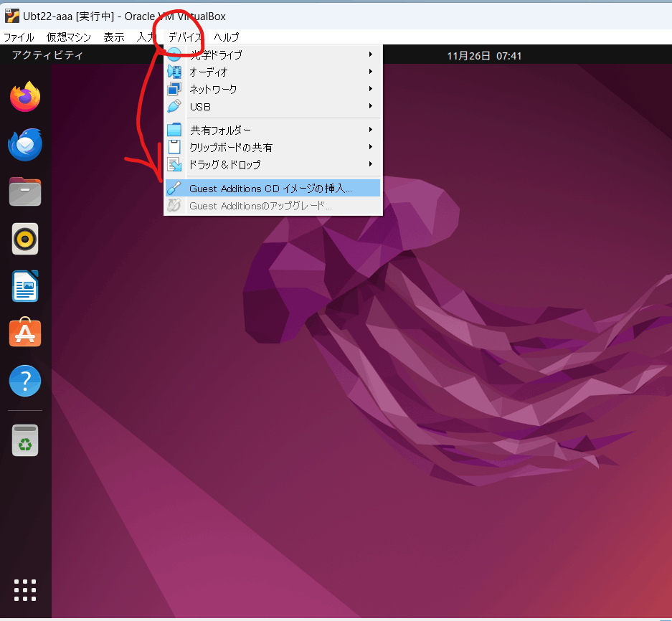672x621 pixels.
Task: Expand the クリップボードの共有 submenu arrow
Action: pyautogui.click(x=370, y=146)
